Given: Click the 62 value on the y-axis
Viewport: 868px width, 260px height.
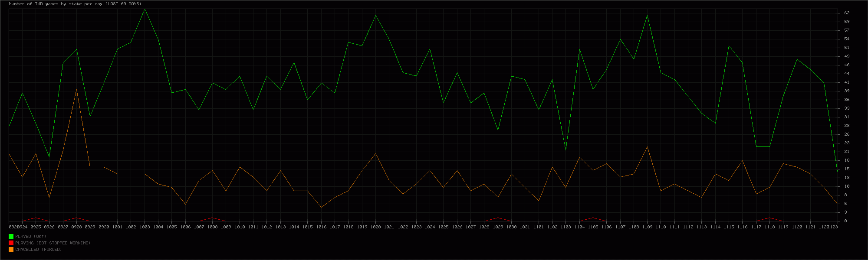Looking at the screenshot, I should (x=843, y=13).
